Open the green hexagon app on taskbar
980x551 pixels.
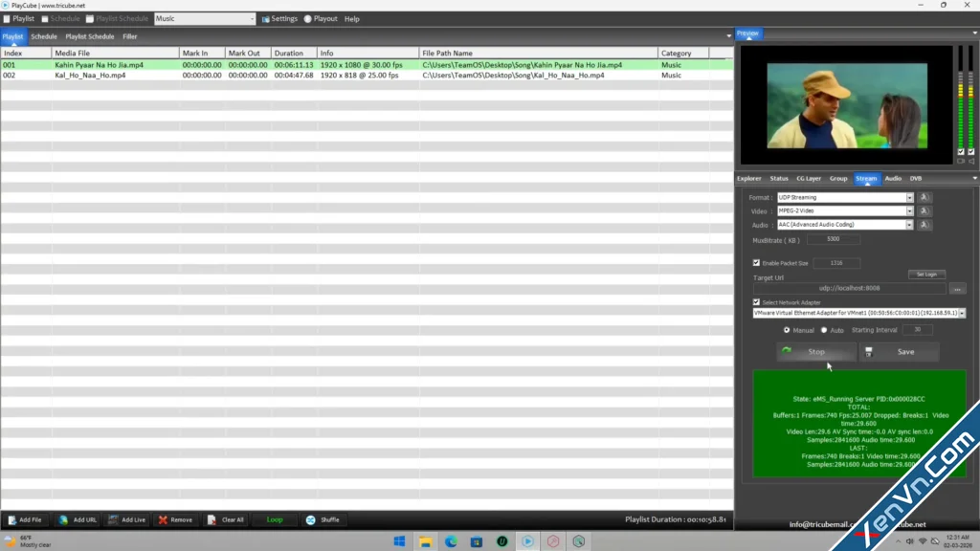click(x=579, y=541)
